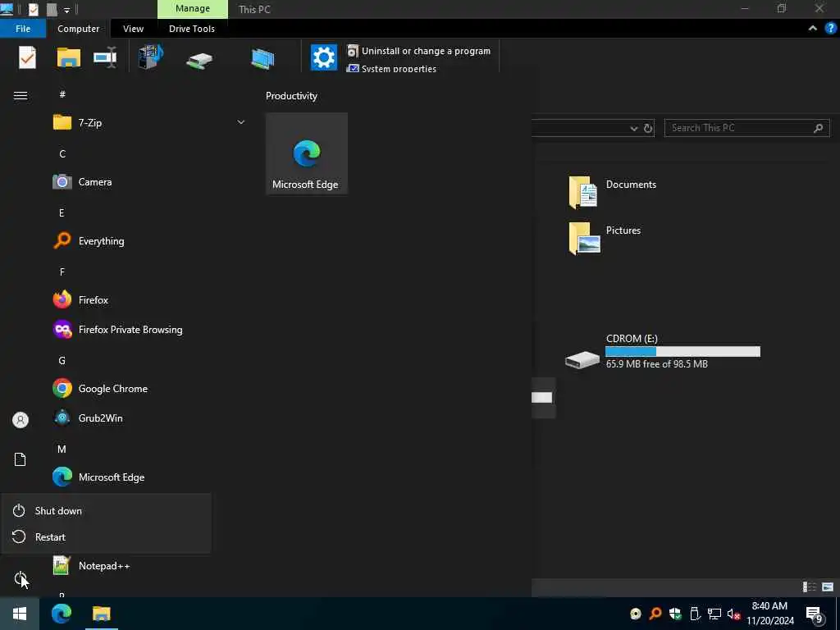Viewport: 840px width, 630px height.
Task: Open the Pictures folder in This PC
Action: (x=605, y=238)
